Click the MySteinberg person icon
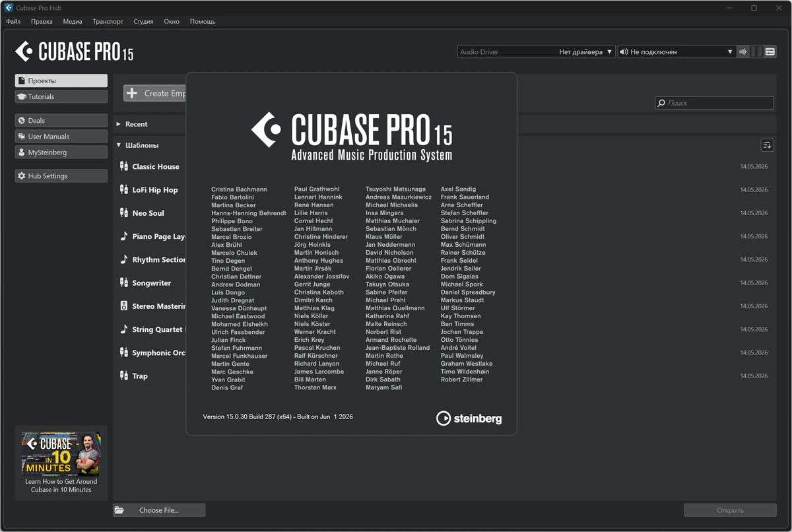The width and height of the screenshot is (792, 532). (x=22, y=152)
